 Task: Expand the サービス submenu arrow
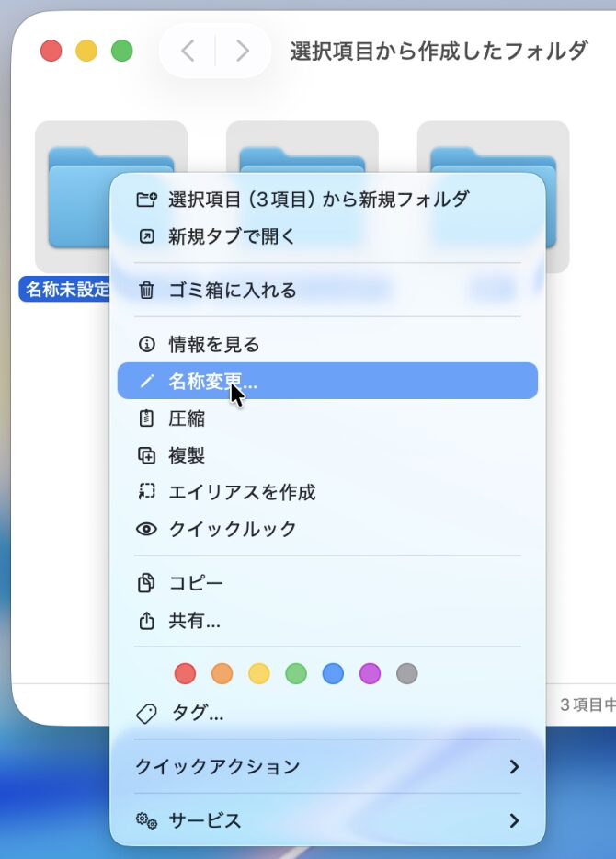(x=514, y=820)
